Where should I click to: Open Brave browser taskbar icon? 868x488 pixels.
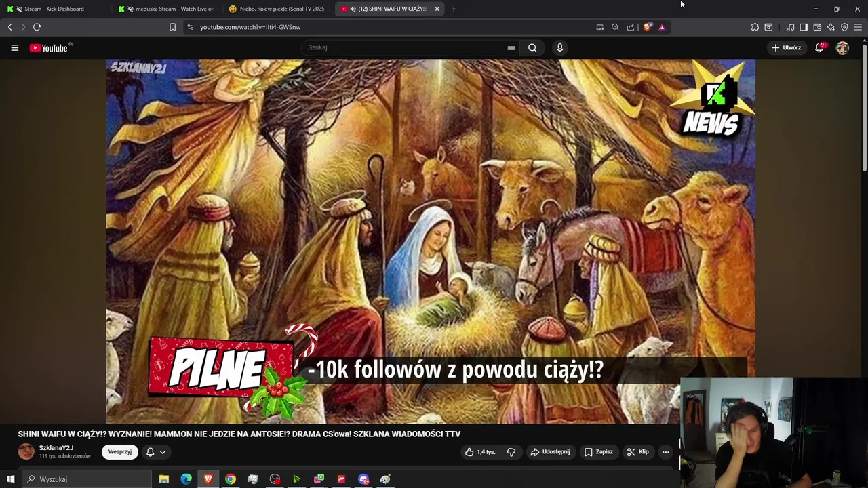pos(208,479)
